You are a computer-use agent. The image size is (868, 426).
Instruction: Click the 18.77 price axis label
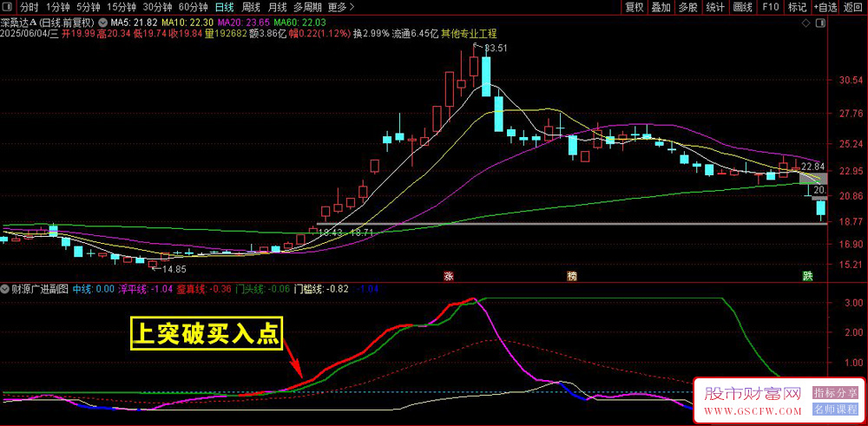tap(851, 222)
